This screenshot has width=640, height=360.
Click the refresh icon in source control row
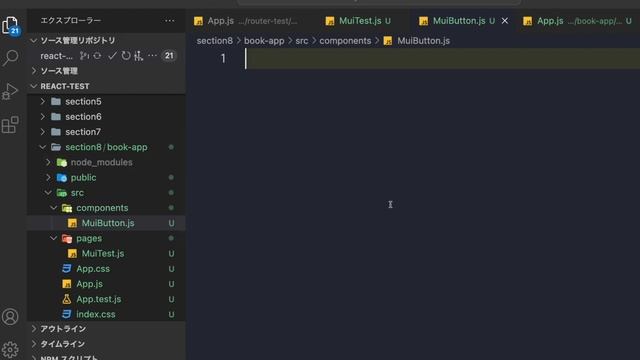point(126,56)
